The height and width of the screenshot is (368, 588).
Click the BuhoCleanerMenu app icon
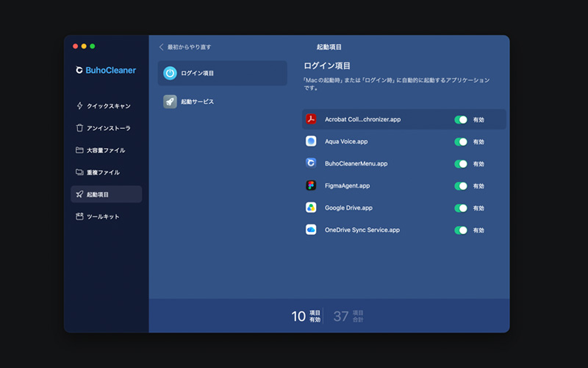311,163
